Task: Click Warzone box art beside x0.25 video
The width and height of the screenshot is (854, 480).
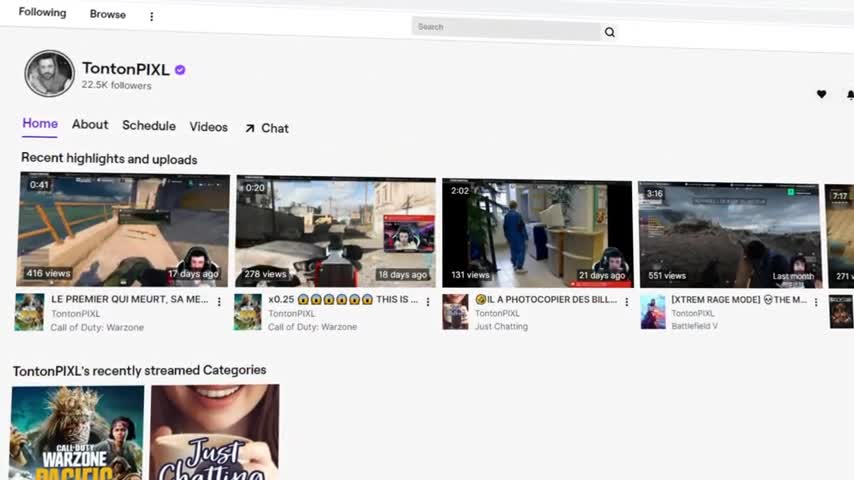Action: pos(248,312)
